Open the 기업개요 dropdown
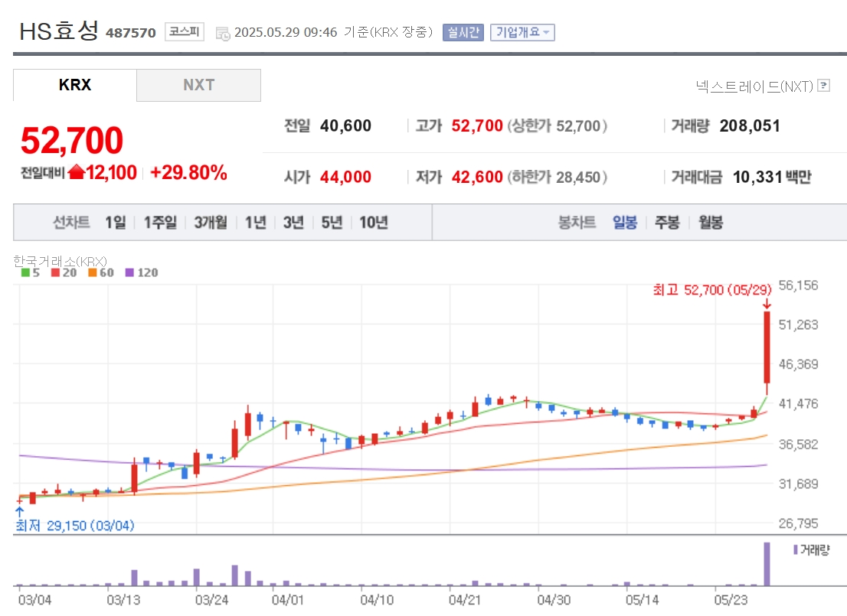Screen dimensions: 847x616 pos(522,32)
